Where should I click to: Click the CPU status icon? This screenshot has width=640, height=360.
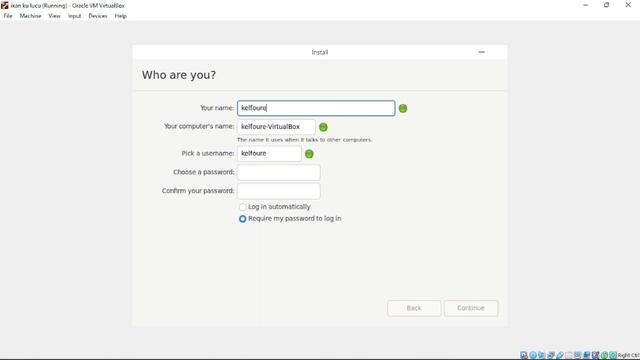pyautogui.click(x=596, y=355)
